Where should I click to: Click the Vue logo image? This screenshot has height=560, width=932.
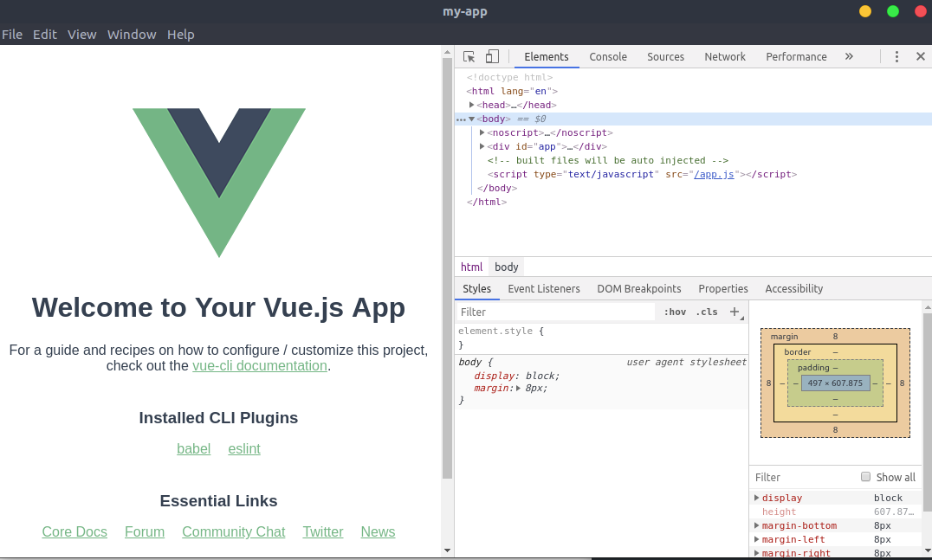pyautogui.click(x=219, y=183)
